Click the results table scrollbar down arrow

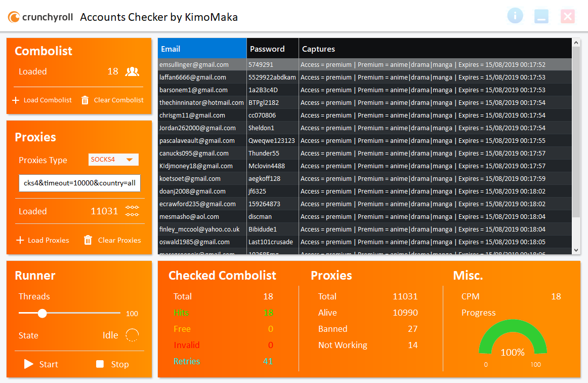(x=576, y=250)
